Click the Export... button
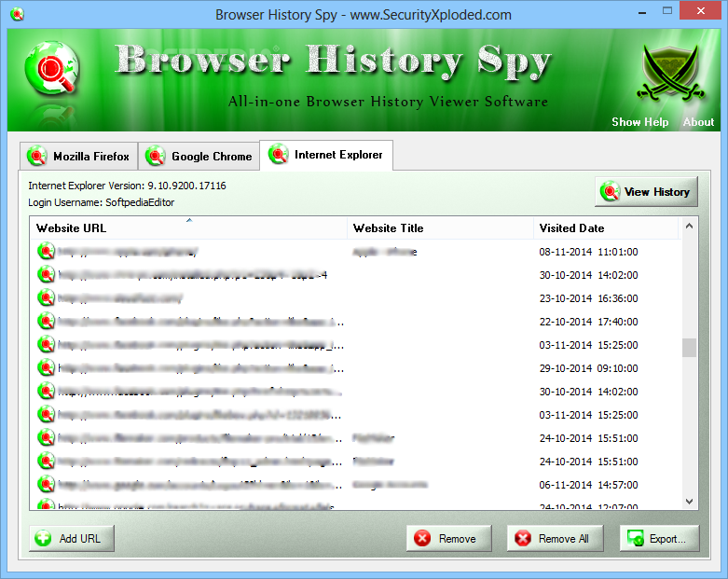 (x=659, y=539)
